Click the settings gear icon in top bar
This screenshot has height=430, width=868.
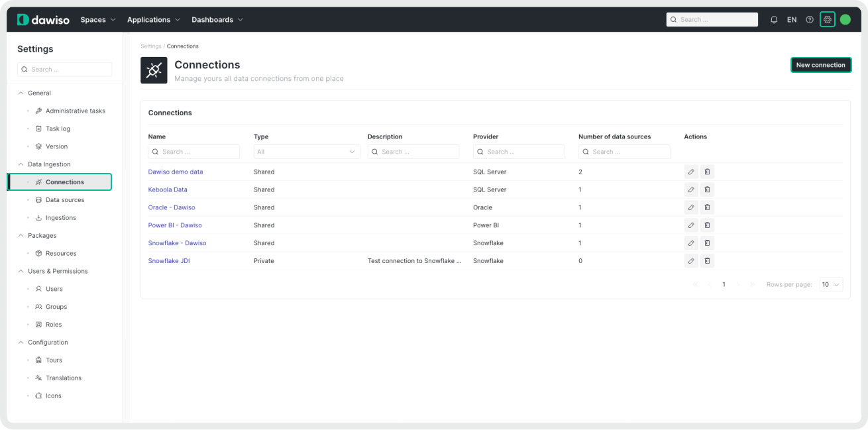(x=827, y=20)
